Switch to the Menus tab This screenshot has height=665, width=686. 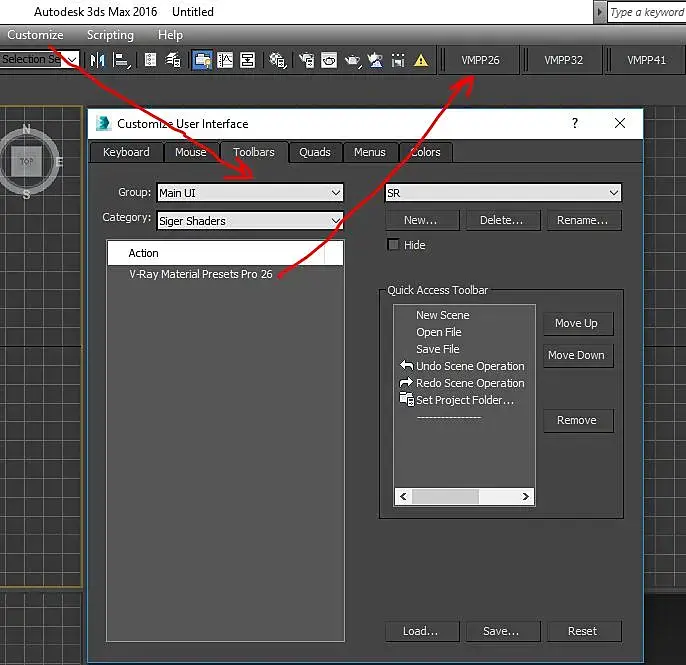click(x=370, y=152)
